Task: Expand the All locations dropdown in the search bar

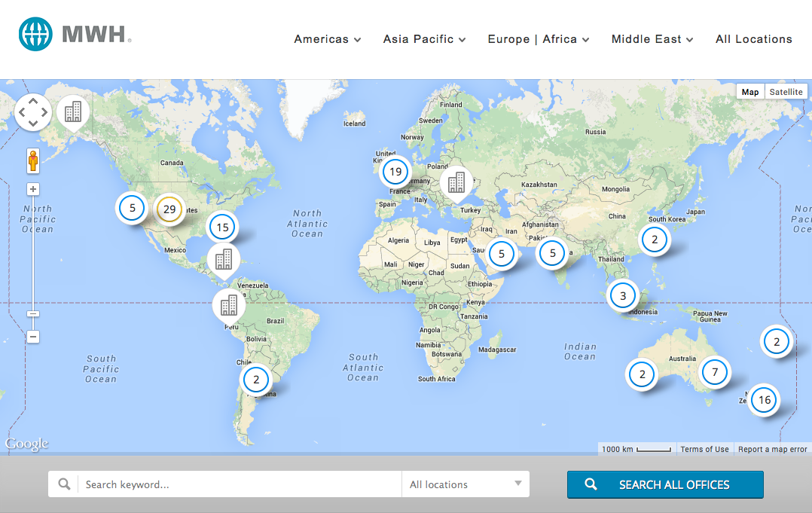Action: (465, 484)
